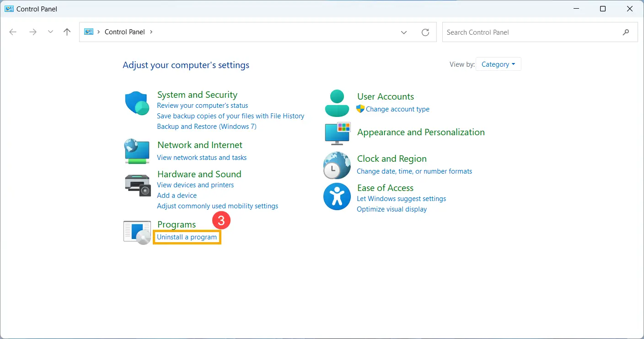The image size is (644, 339).
Task: Open the recent locations chevron next to Forward
Action: [50, 32]
